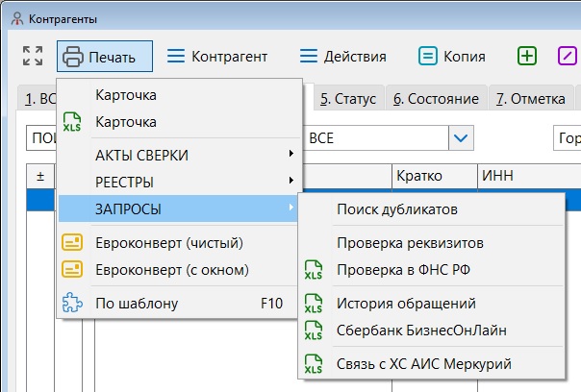This screenshot has width=581, height=392.
Task: Click the Копия toolbar button
Action: point(452,57)
